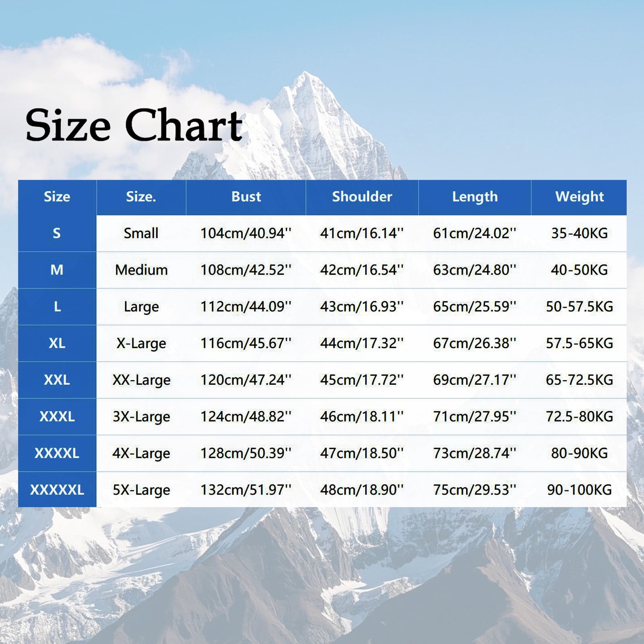
Task: Click weight range 35-40KG
Action: (x=580, y=233)
